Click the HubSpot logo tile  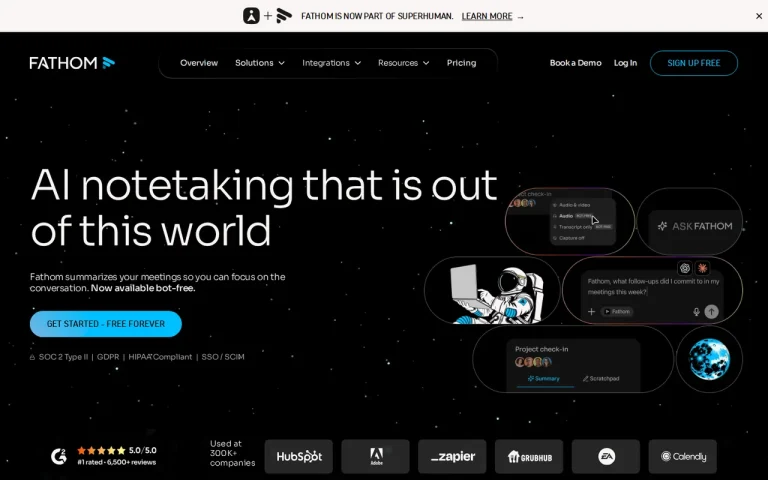[x=299, y=456]
